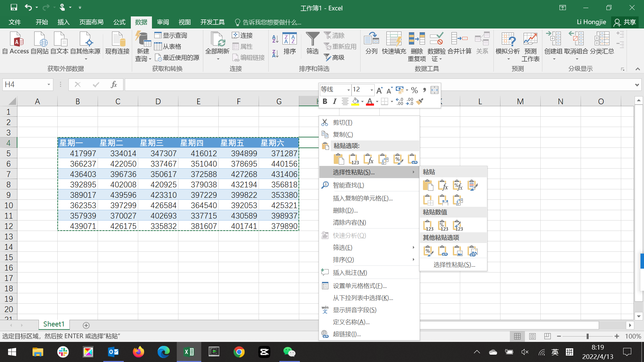Click Paste Keep Source Column Widths icon
644x362 pixels.
click(443, 200)
